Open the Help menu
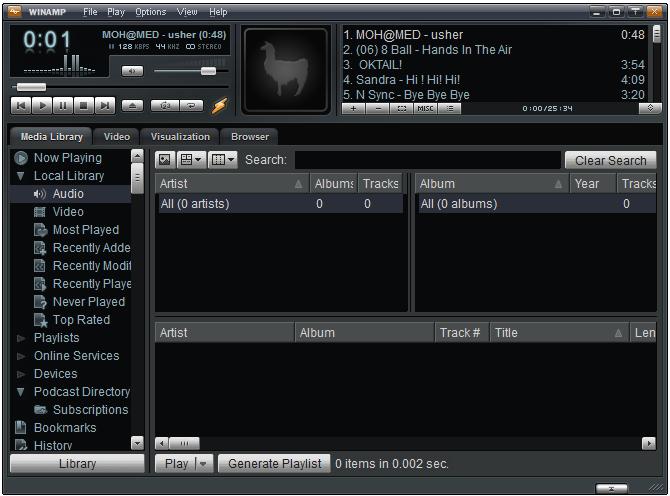This screenshot has width=670, height=496. point(218,12)
